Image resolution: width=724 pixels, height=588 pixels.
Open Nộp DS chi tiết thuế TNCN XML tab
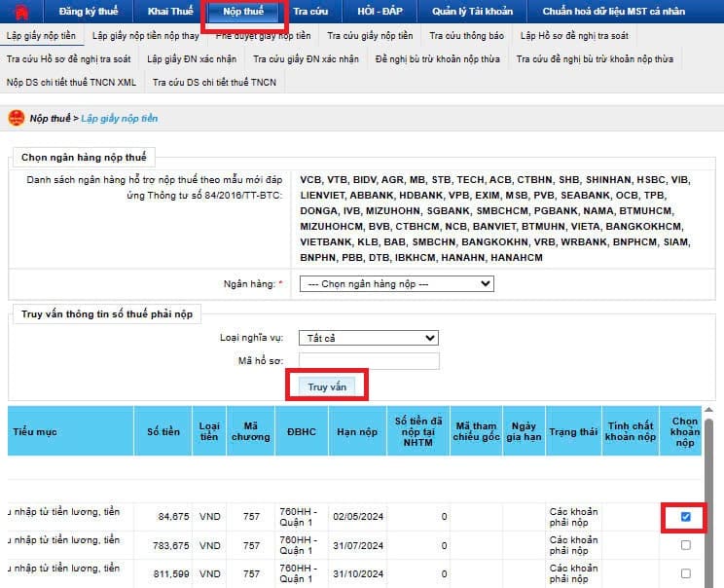pos(71,82)
